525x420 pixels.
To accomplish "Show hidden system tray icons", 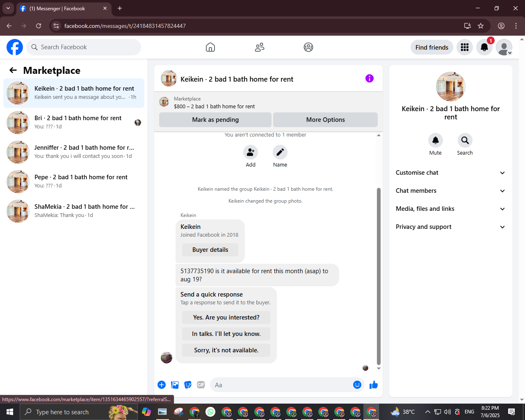I will tap(427, 412).
